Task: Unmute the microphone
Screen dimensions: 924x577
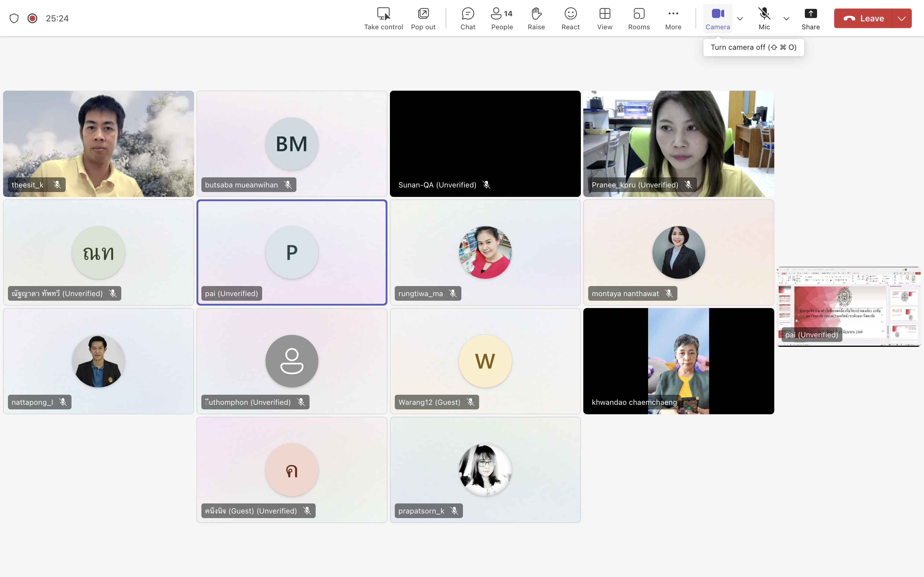Action: pyautogui.click(x=764, y=18)
